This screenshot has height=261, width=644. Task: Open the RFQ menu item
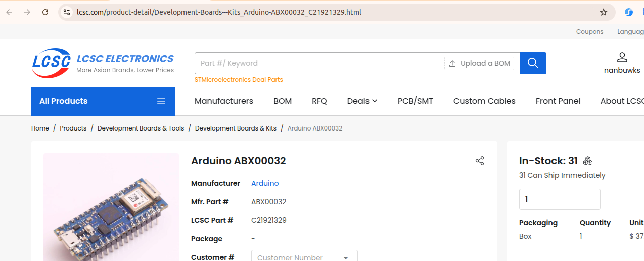point(319,101)
